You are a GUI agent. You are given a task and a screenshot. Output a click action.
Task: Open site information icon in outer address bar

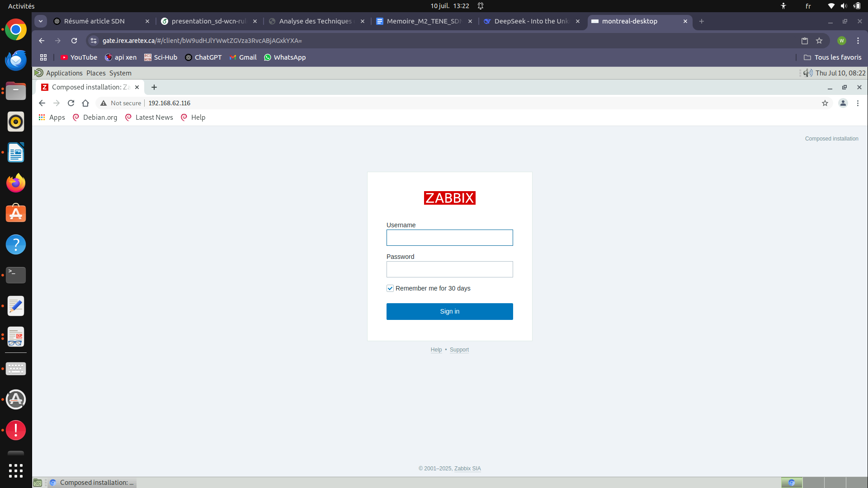[x=94, y=41]
